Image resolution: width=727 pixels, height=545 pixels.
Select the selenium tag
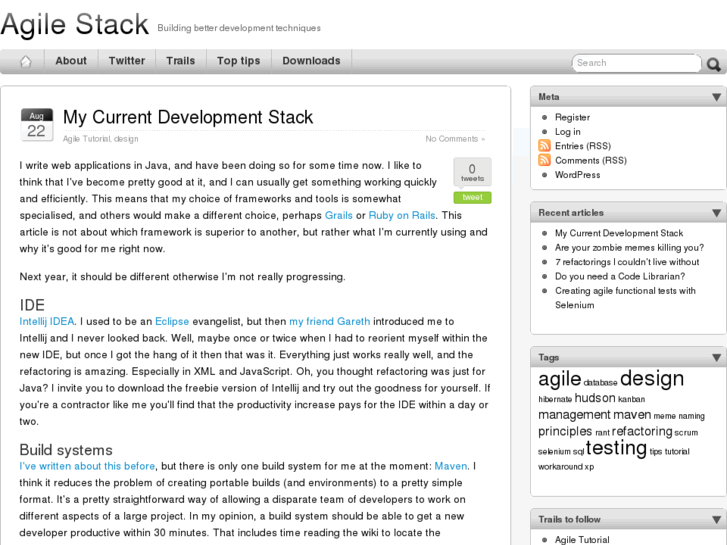pyautogui.click(x=554, y=451)
